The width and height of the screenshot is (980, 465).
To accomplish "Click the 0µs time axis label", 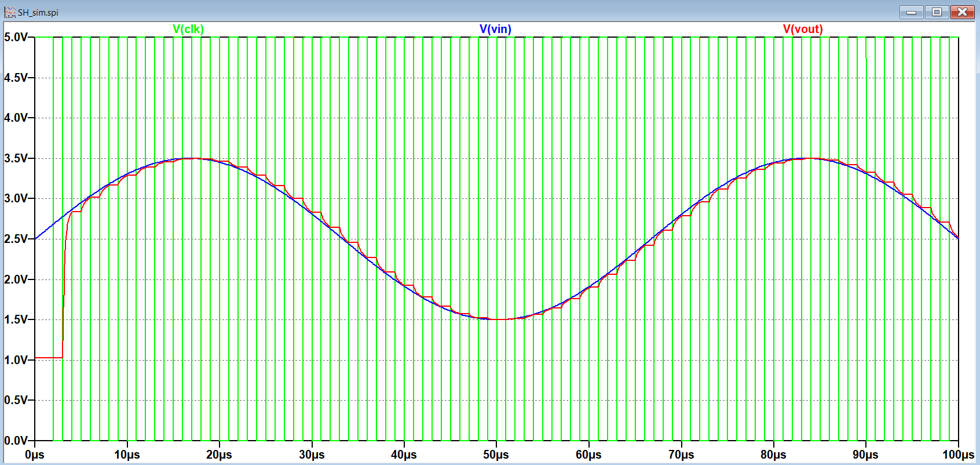I will click(x=35, y=455).
